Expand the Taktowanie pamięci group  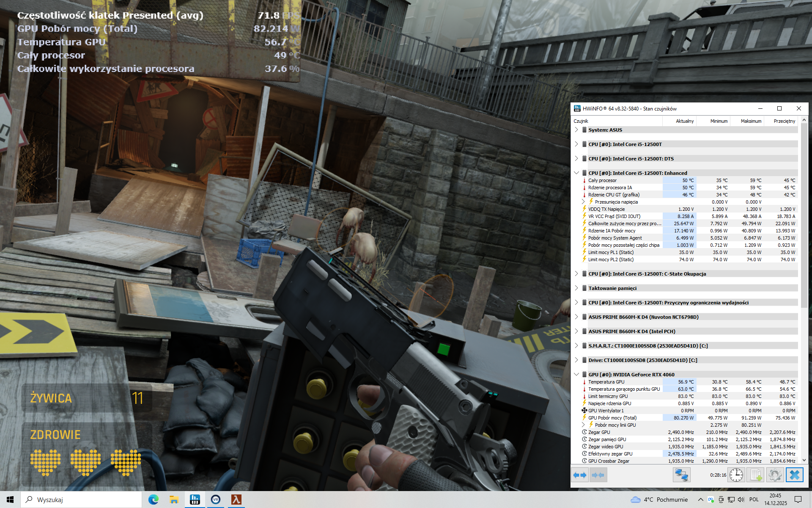pyautogui.click(x=576, y=288)
